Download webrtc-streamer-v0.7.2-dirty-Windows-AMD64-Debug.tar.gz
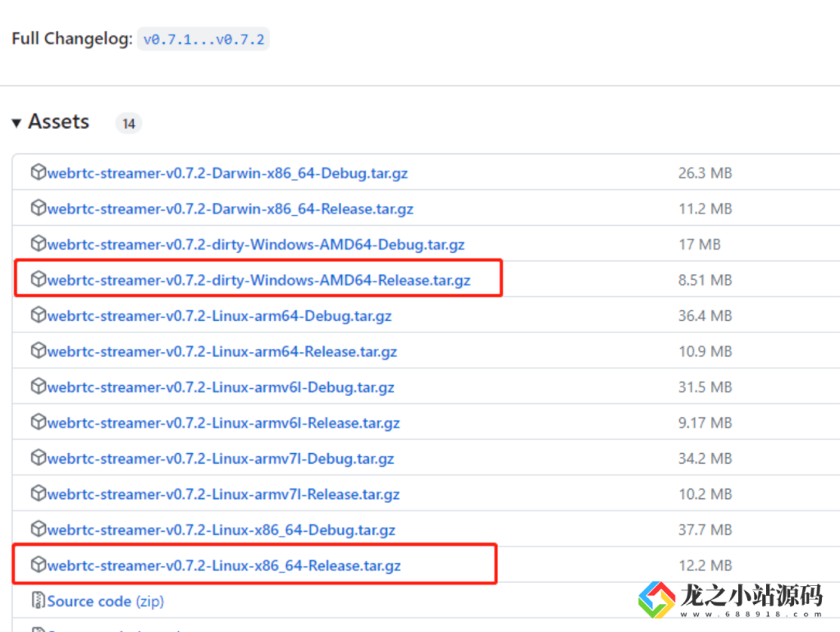 (256, 245)
